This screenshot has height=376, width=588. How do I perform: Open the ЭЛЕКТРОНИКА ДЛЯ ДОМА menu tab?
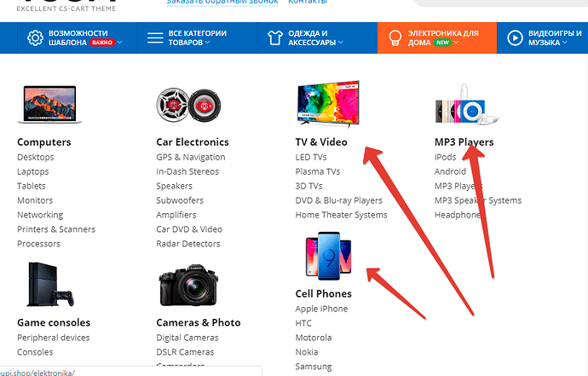click(437, 38)
